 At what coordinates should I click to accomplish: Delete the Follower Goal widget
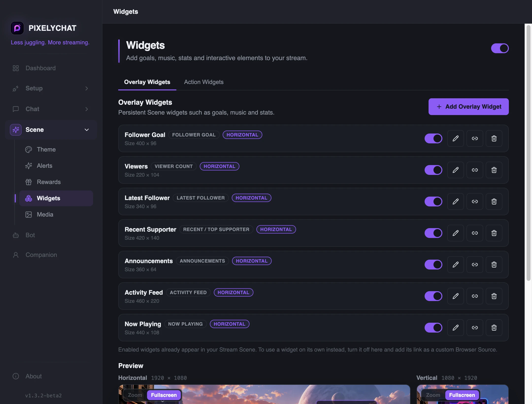(494, 138)
